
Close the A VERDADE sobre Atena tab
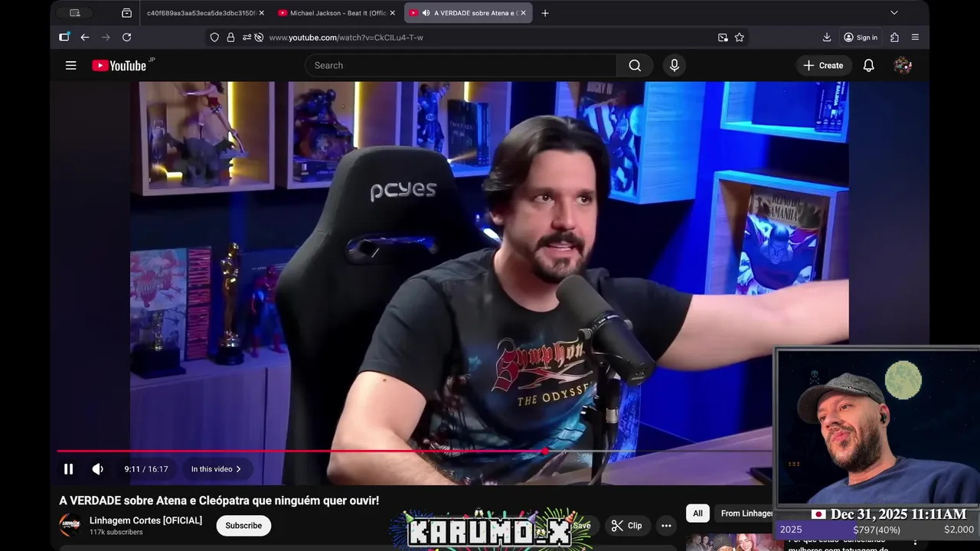coord(523,13)
